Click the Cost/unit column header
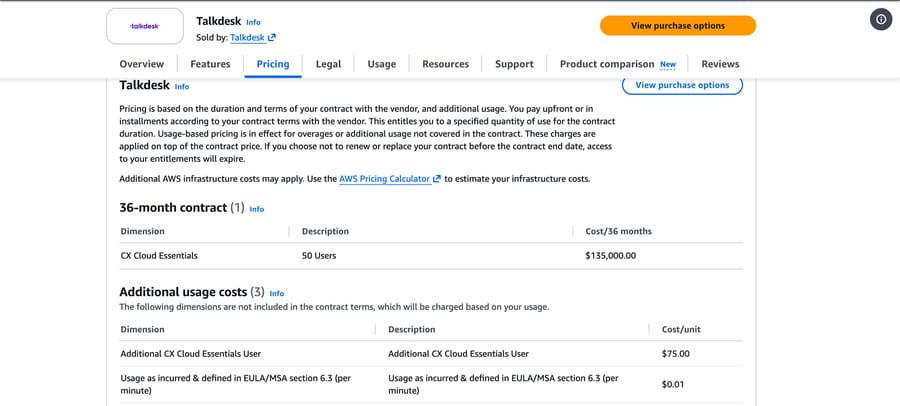This screenshot has height=406, width=900. point(681,330)
